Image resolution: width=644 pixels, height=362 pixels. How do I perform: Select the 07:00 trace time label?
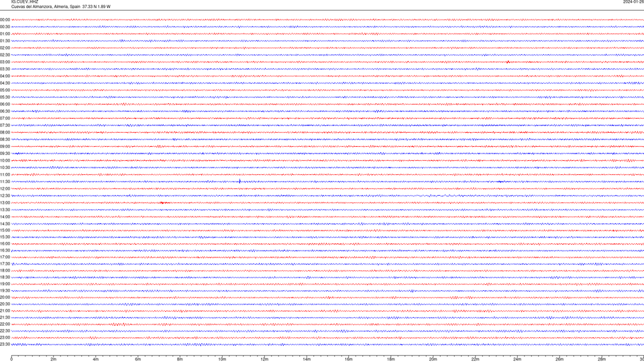5,119
